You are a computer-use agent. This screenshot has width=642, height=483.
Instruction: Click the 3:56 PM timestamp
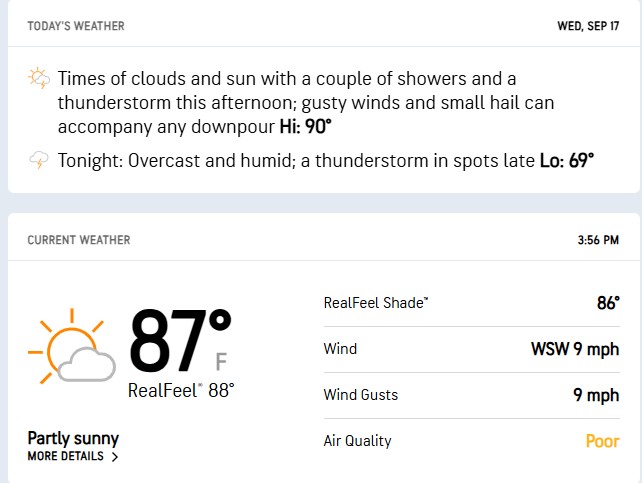pyautogui.click(x=598, y=240)
